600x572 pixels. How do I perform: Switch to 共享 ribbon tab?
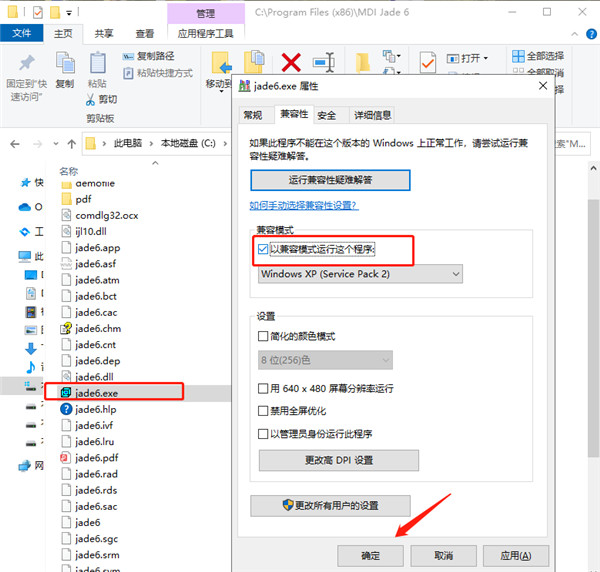(104, 34)
